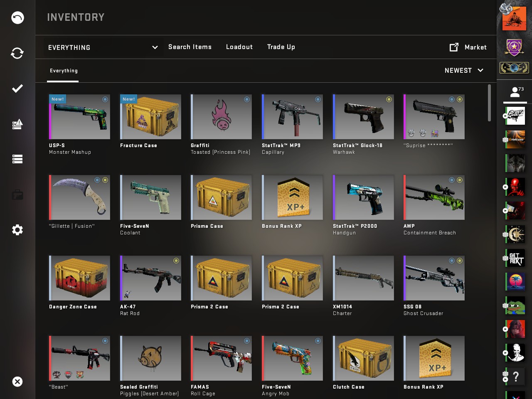Image resolution: width=532 pixels, height=399 pixels.
Task: Click the chevron arrow beside NEWEST
Action: click(480, 70)
